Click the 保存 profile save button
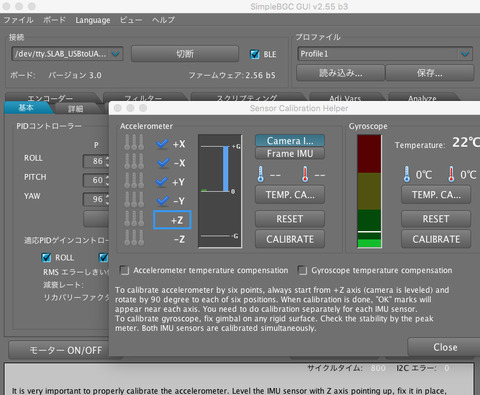 tap(430, 73)
